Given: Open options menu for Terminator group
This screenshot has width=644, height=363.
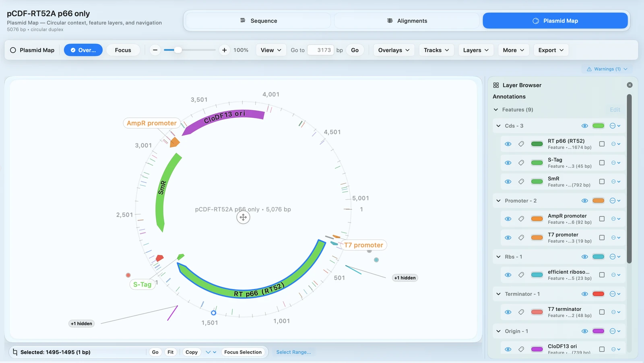Looking at the screenshot, I should click(615, 294).
